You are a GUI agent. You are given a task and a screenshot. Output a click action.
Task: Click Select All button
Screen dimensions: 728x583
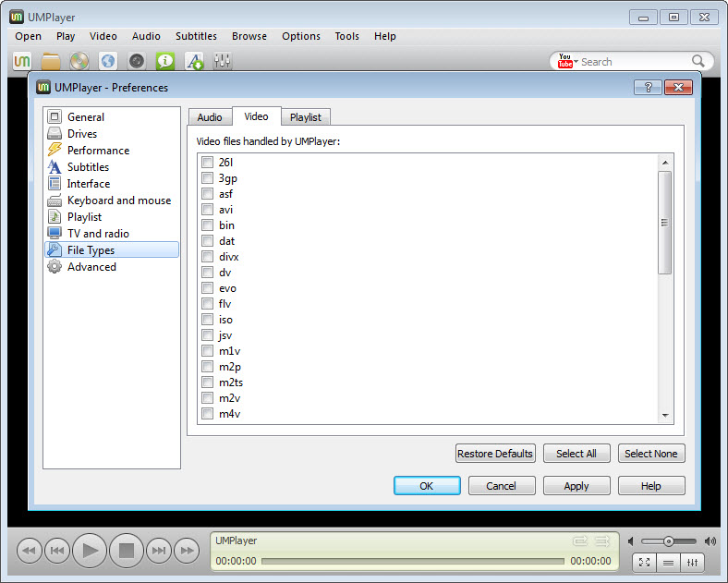(576, 454)
